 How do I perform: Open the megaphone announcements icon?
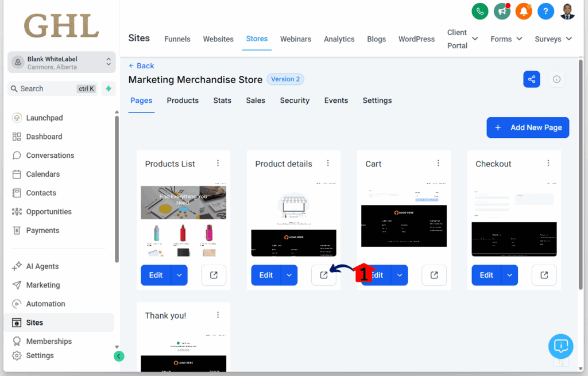click(502, 11)
